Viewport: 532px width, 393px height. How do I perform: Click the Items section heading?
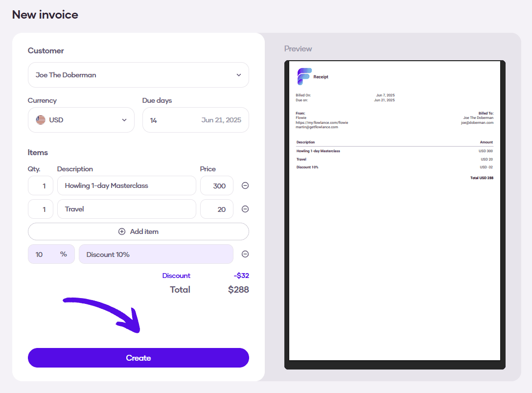point(38,152)
